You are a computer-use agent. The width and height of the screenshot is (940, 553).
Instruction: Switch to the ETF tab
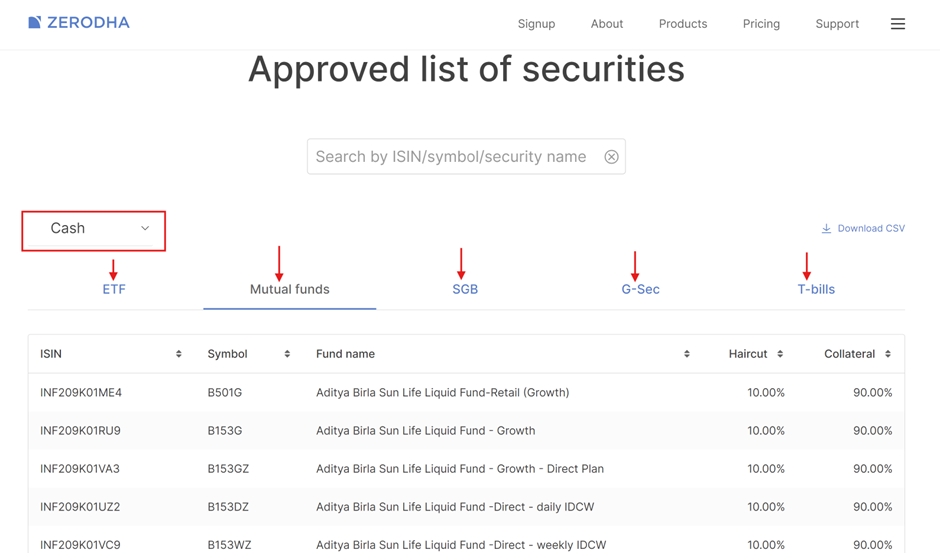tap(114, 289)
